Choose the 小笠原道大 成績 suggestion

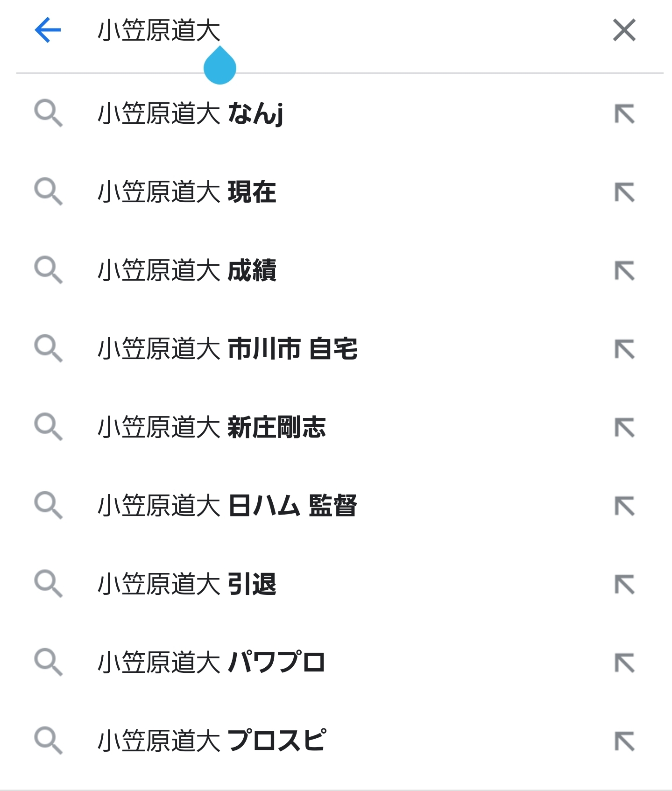(x=187, y=271)
